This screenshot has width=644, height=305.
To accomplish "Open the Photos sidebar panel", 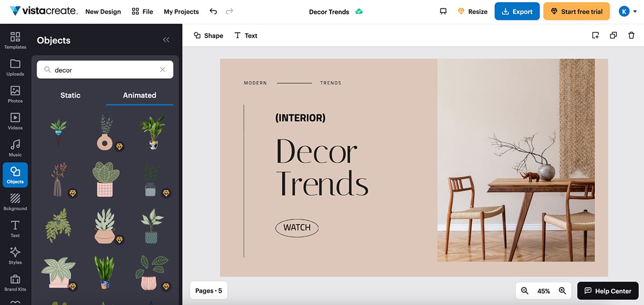I will 15,94.
